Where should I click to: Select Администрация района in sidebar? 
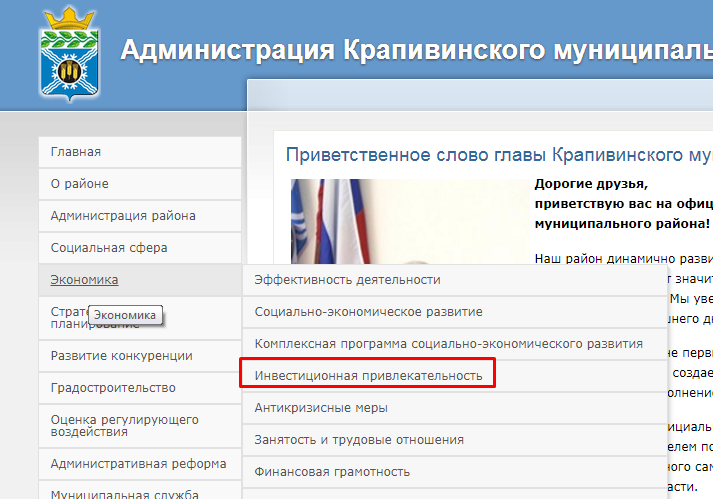coord(140,216)
